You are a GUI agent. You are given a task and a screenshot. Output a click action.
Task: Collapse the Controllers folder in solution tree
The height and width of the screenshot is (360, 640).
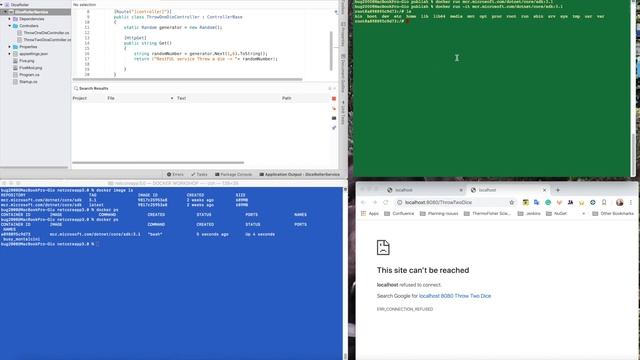(10, 26)
